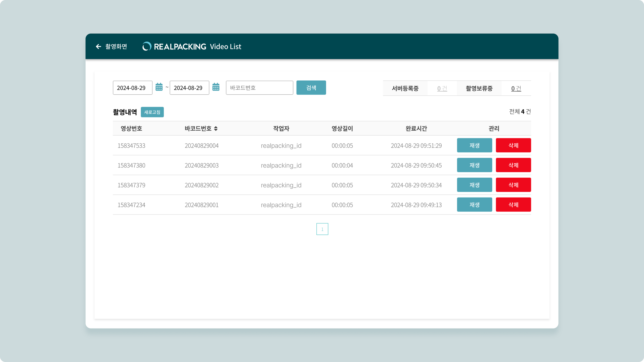Open the start date calendar icon
The image size is (644, 362).
159,87
